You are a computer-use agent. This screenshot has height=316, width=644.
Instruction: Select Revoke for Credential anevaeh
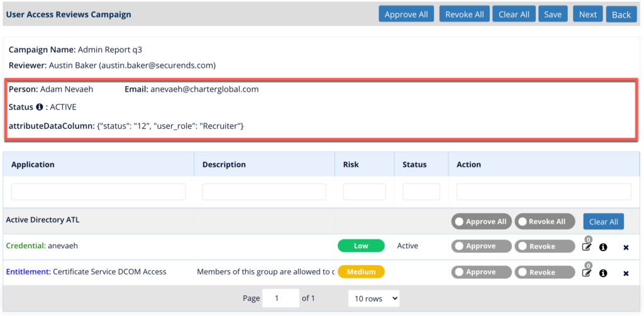tap(545, 246)
